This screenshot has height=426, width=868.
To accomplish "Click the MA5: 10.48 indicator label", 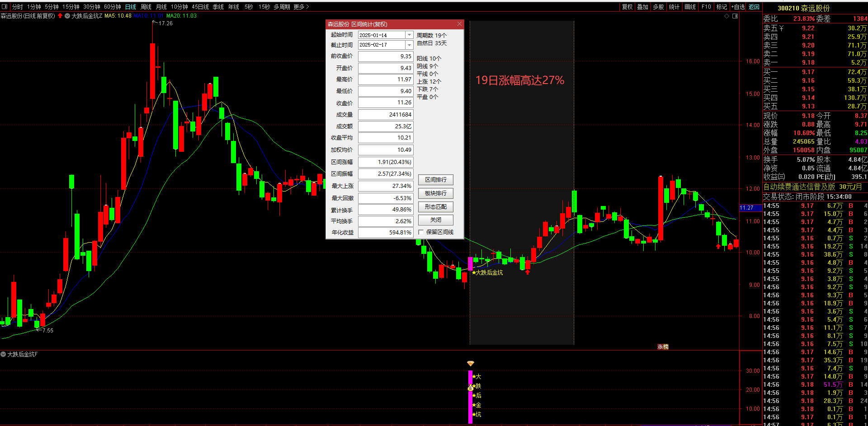I will point(118,16).
